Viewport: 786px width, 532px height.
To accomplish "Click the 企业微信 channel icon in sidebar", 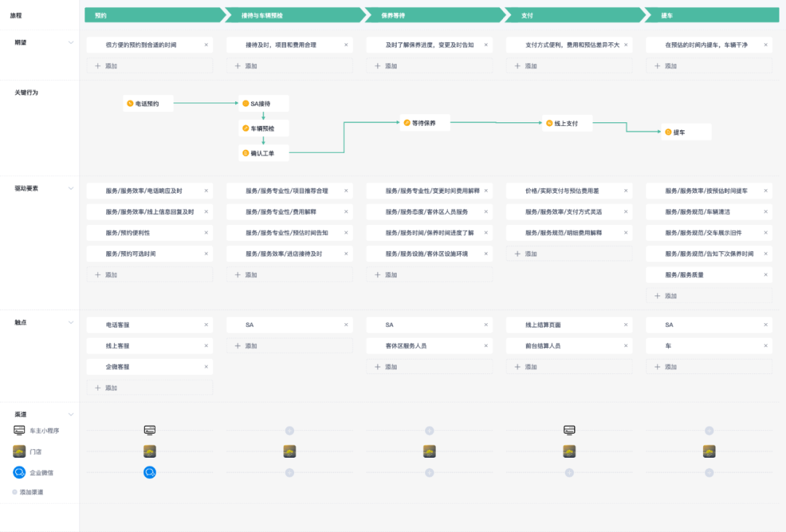I will point(20,472).
